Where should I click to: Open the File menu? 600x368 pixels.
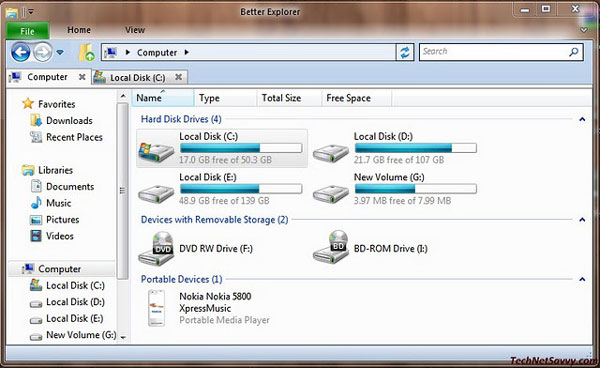28,31
